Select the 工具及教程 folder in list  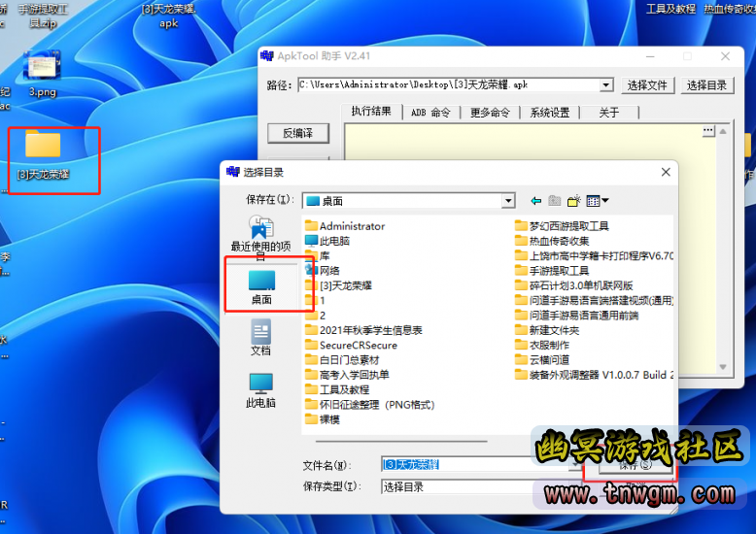pos(337,390)
